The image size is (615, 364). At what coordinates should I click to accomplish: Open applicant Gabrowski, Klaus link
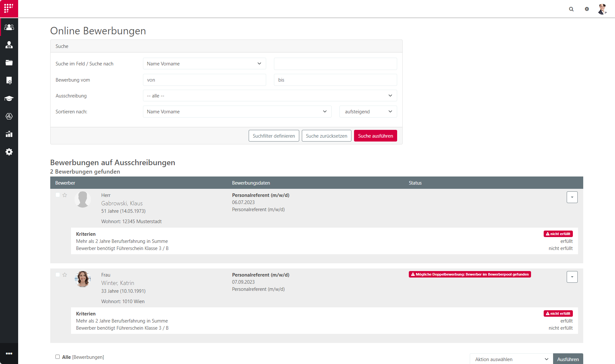click(x=122, y=203)
